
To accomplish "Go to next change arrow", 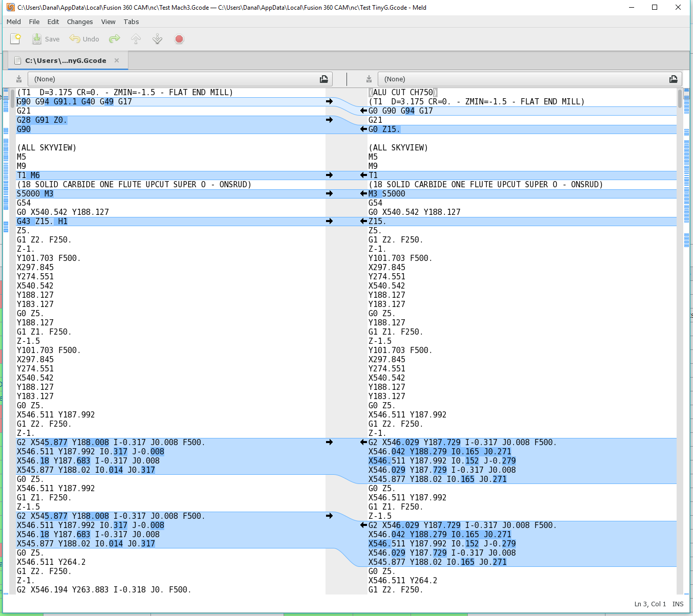I will click(158, 39).
